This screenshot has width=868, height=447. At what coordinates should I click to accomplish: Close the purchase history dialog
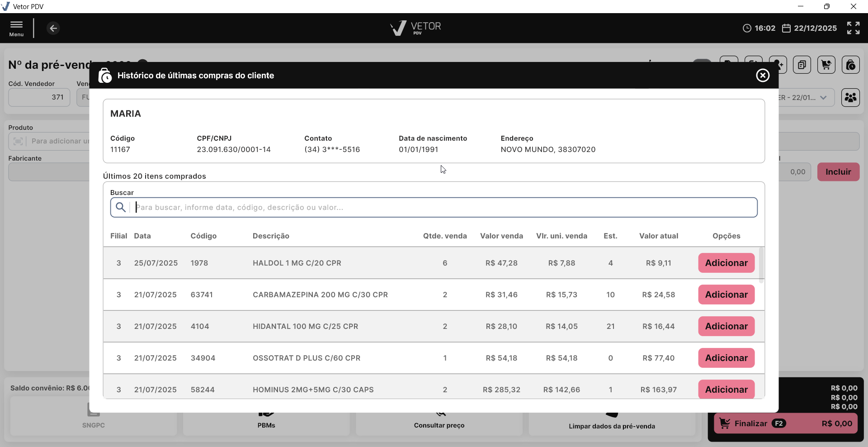[x=763, y=76]
